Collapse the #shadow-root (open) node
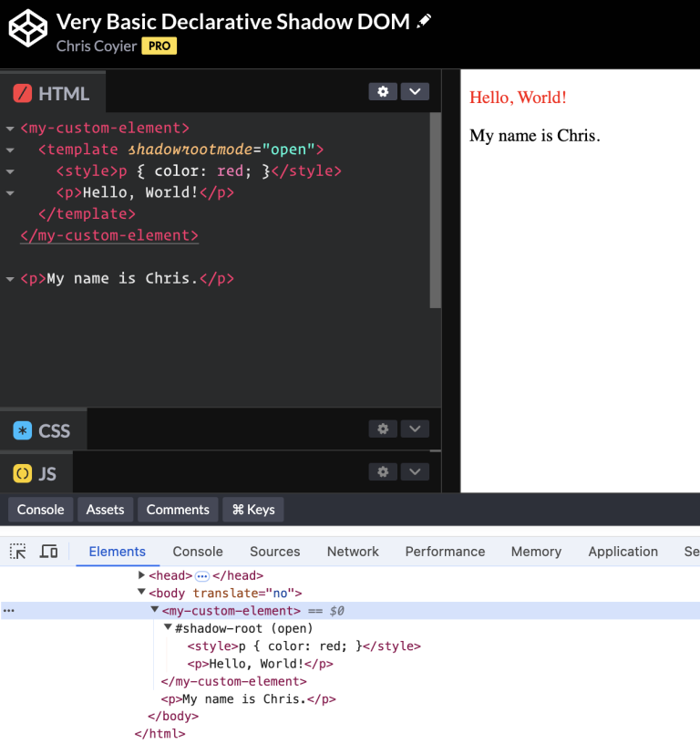The height and width of the screenshot is (744, 700). (168, 628)
